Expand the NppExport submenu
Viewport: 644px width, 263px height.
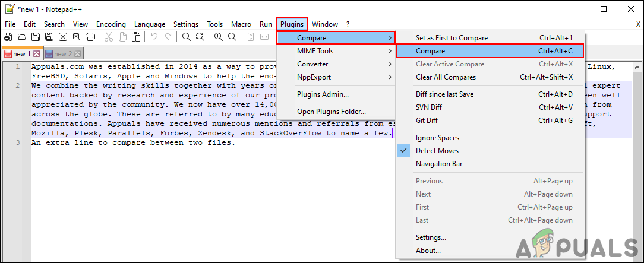336,77
